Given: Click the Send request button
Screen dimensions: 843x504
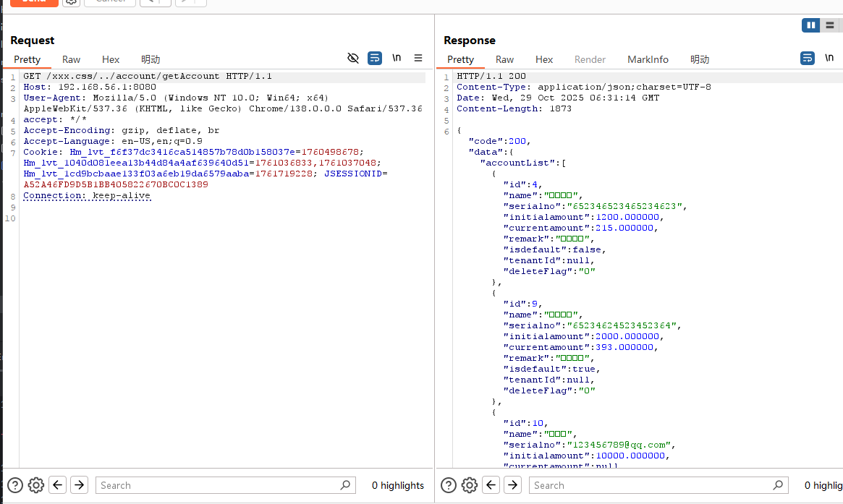Looking at the screenshot, I should (34, 2).
